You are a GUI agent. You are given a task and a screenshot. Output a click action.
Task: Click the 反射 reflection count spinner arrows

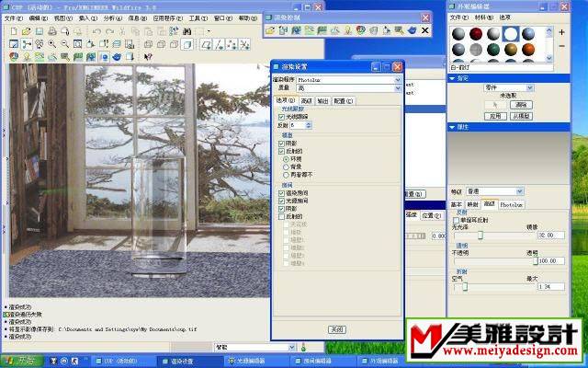[309, 125]
